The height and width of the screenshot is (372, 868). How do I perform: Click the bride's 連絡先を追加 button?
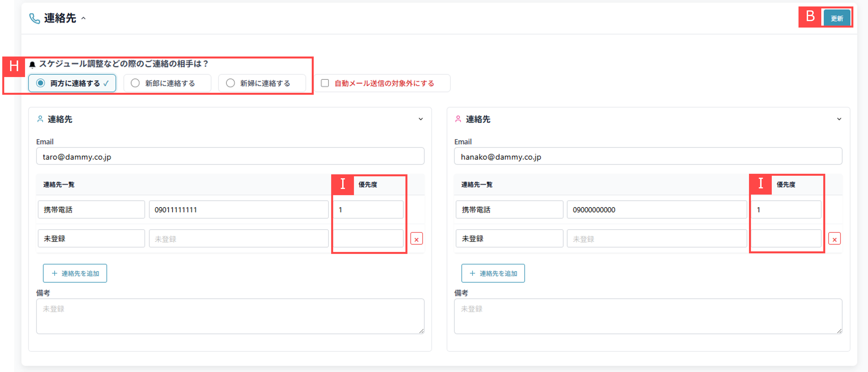(493, 273)
